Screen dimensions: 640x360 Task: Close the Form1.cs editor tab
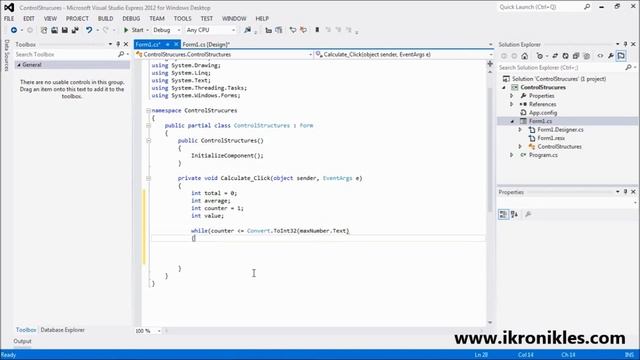point(176,44)
